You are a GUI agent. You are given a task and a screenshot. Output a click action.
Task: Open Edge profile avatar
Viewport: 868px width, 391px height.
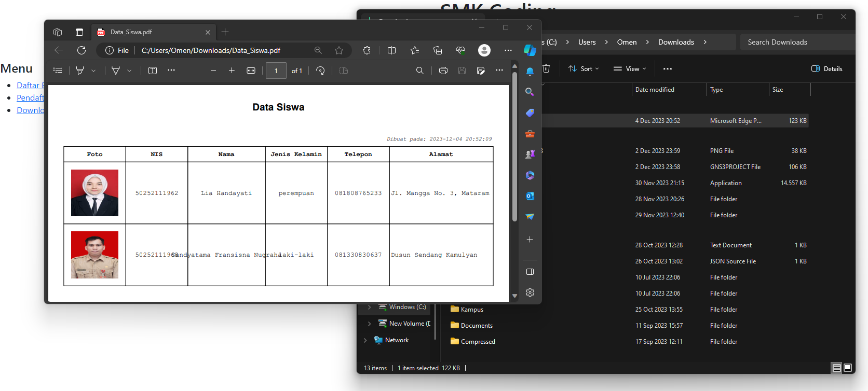[x=484, y=50]
